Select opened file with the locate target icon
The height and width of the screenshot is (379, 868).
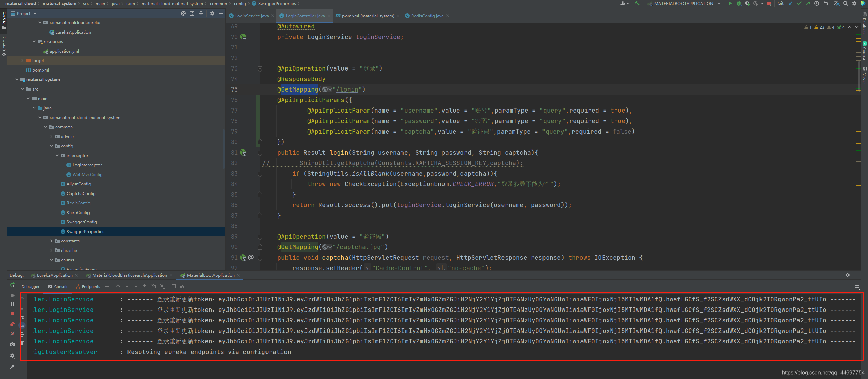(183, 13)
